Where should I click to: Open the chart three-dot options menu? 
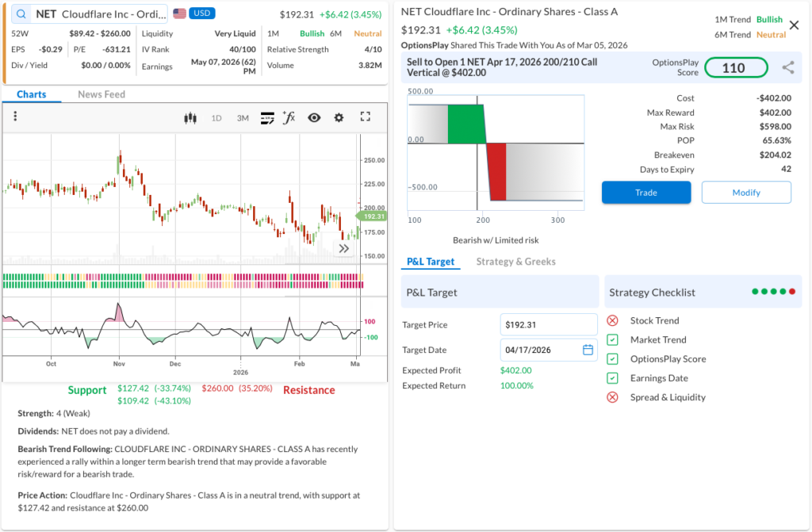click(15, 117)
